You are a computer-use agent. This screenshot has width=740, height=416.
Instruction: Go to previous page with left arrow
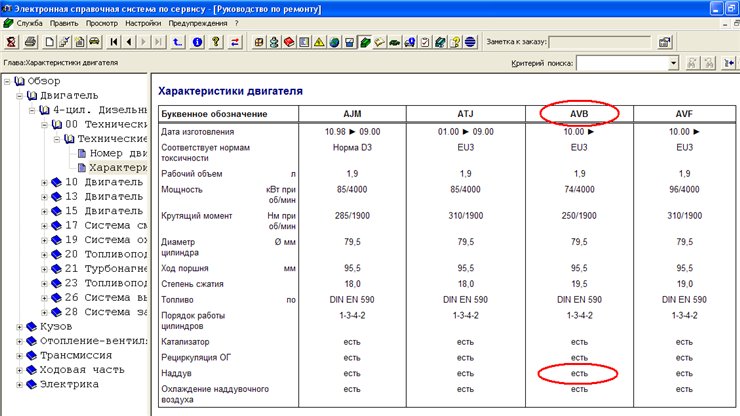(x=129, y=42)
